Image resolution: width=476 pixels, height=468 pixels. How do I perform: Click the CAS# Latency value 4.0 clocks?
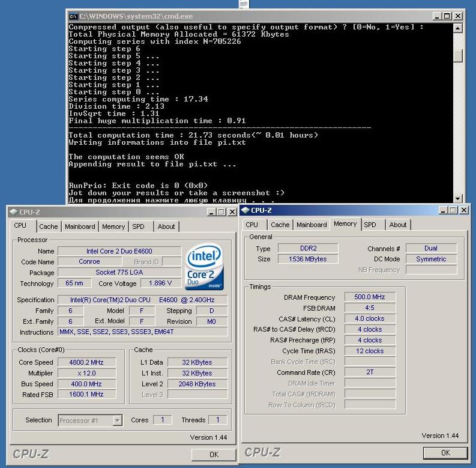tap(370, 318)
